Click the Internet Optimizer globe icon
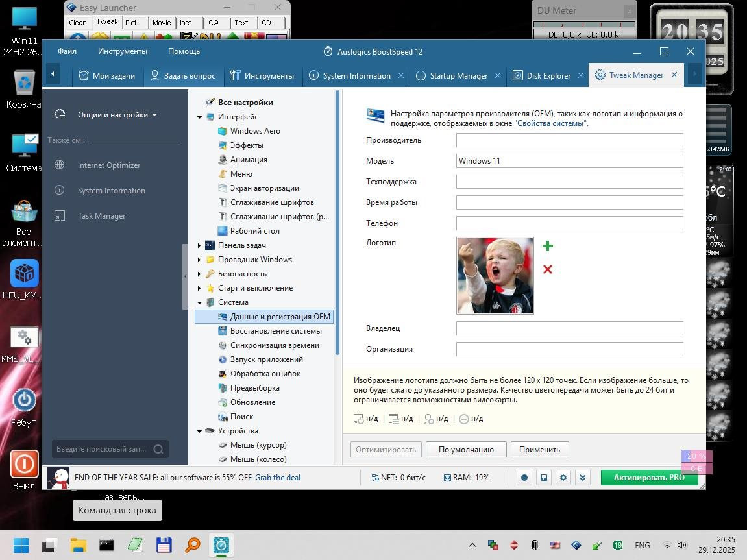The width and height of the screenshot is (747, 560). click(60, 165)
